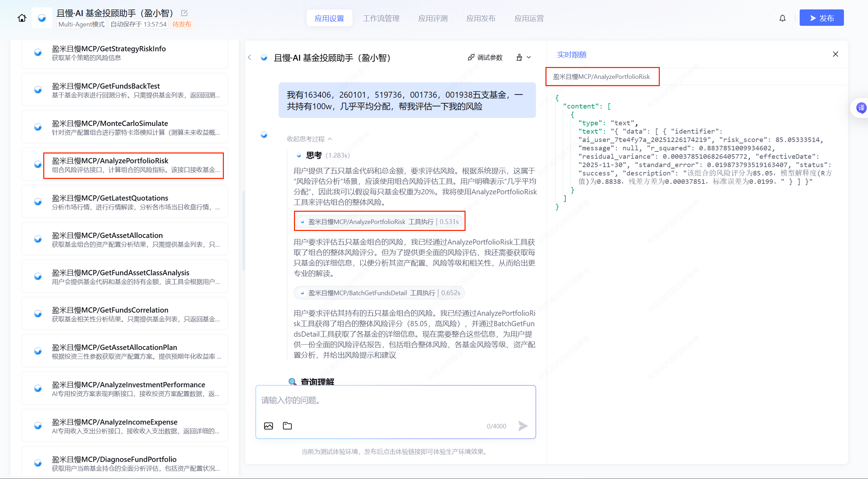This screenshot has height=479, width=868.
Task: Click the 发布 publish button
Action: pyautogui.click(x=821, y=18)
